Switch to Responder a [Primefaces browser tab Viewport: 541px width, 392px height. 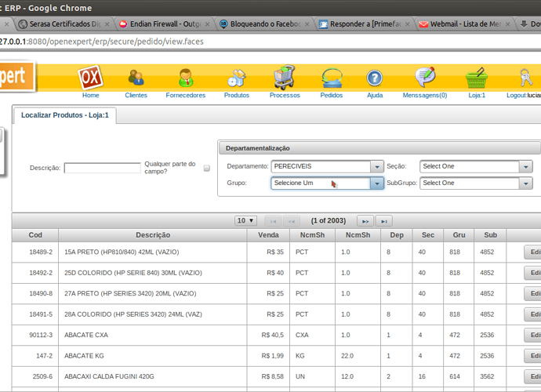point(365,24)
